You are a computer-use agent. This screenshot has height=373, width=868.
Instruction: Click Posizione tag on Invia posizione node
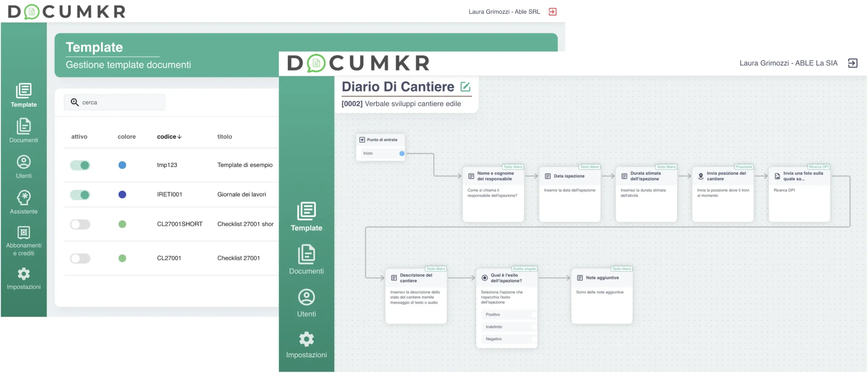tap(744, 167)
